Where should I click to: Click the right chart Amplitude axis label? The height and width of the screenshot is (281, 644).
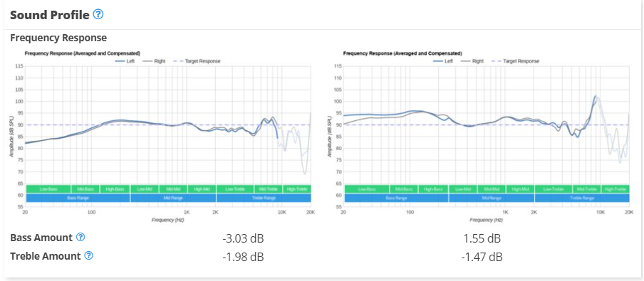coord(330,136)
